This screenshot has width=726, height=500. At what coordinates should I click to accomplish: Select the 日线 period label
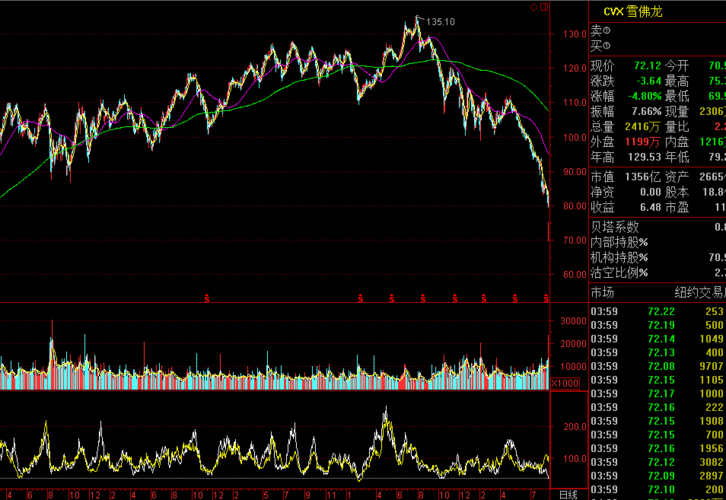click(568, 495)
